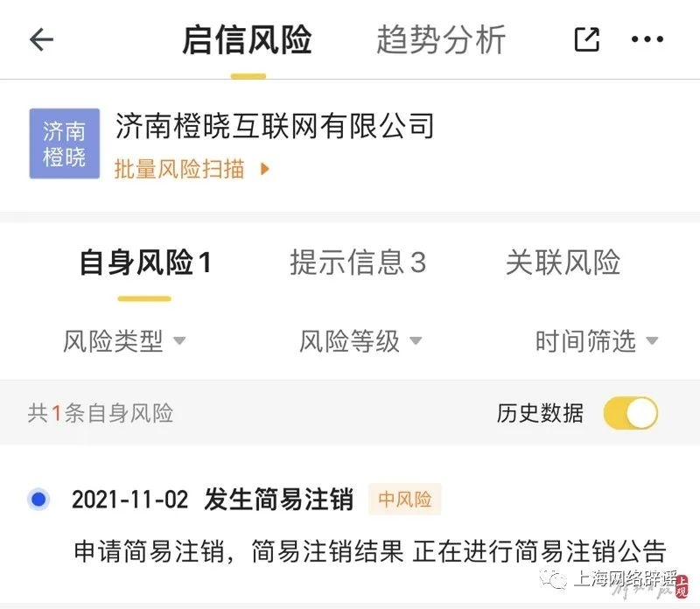Tap the back arrow icon

click(x=41, y=39)
